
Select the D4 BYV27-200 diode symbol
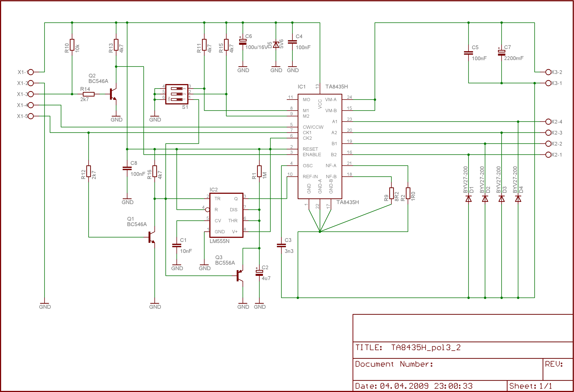click(518, 199)
